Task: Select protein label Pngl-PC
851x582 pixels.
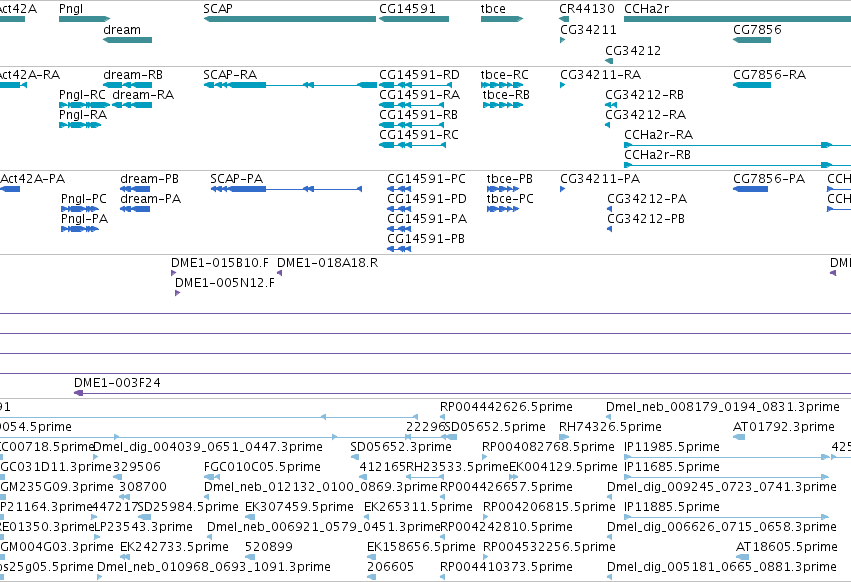Action: pyautogui.click(x=84, y=199)
